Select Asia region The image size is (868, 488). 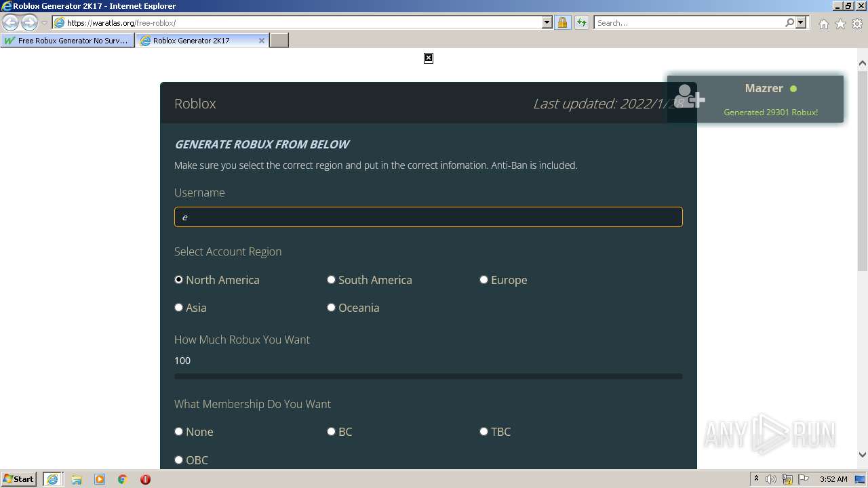[x=179, y=307]
